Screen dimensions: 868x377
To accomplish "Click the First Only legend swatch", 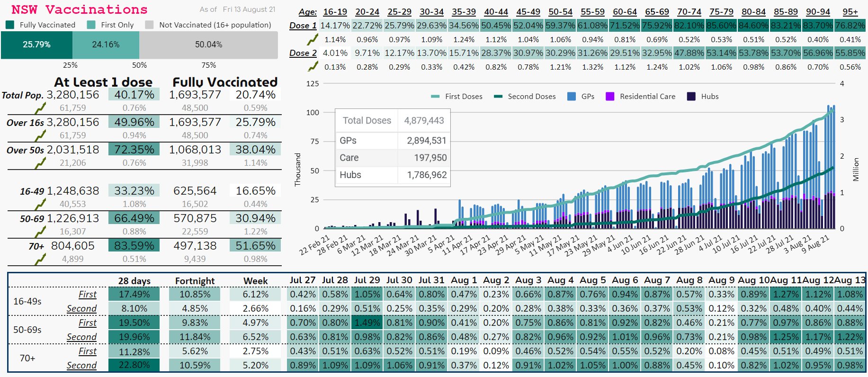I will coord(91,25).
